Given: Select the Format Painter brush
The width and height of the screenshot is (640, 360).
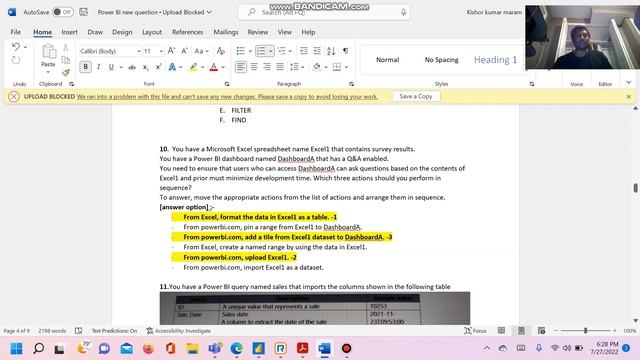Looking at the screenshot, I should (x=65, y=73).
